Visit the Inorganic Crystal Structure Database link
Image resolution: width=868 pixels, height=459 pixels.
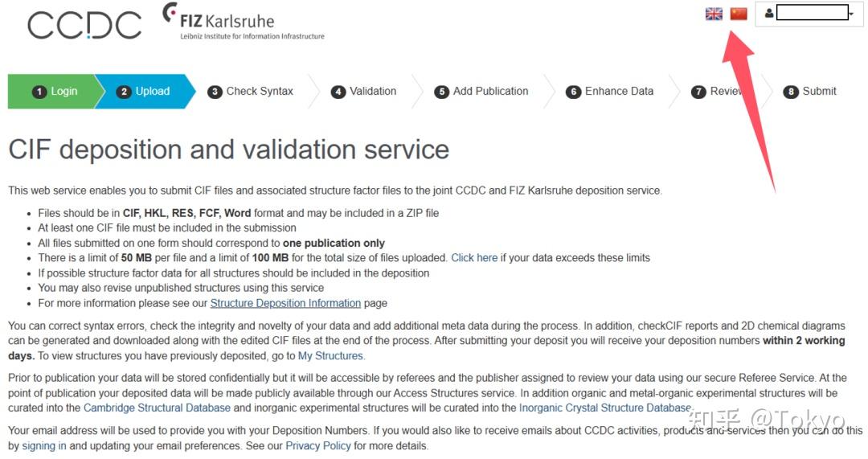coord(604,408)
